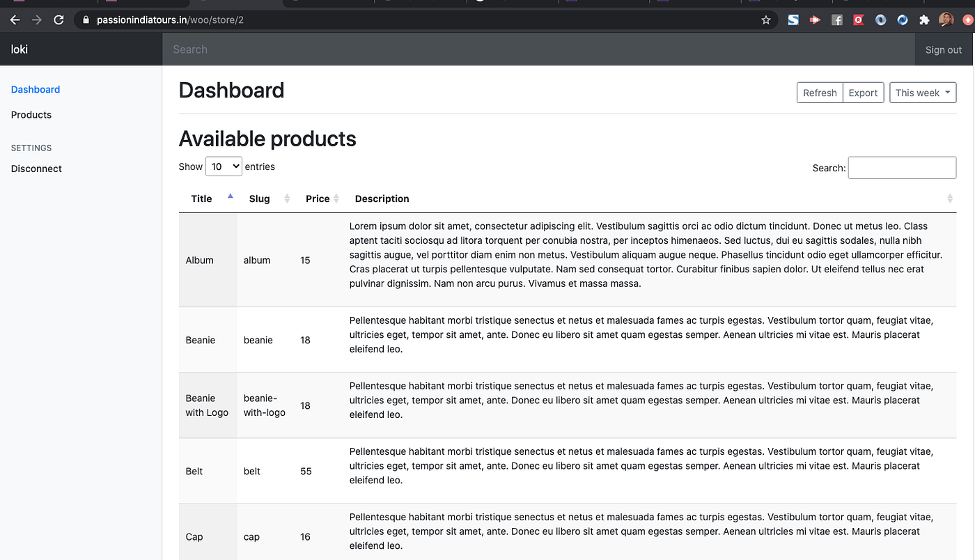Open the blue S extension icon
The width and height of the screenshot is (975, 560).
pyautogui.click(x=793, y=20)
